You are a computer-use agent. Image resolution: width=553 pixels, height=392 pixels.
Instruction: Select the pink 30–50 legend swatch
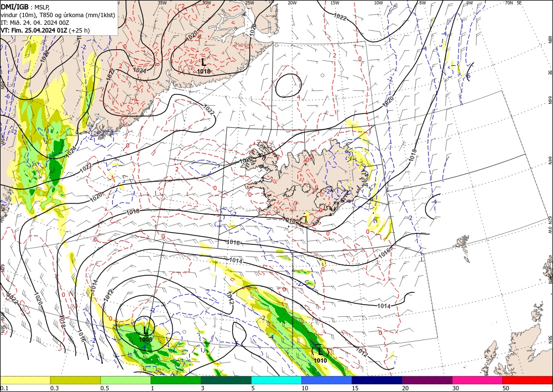pos(478,380)
